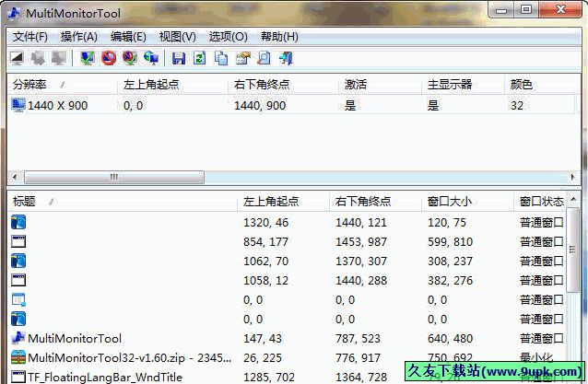This screenshot has width=588, height=384.
Task: Click the color depth value 32
Action: point(517,106)
